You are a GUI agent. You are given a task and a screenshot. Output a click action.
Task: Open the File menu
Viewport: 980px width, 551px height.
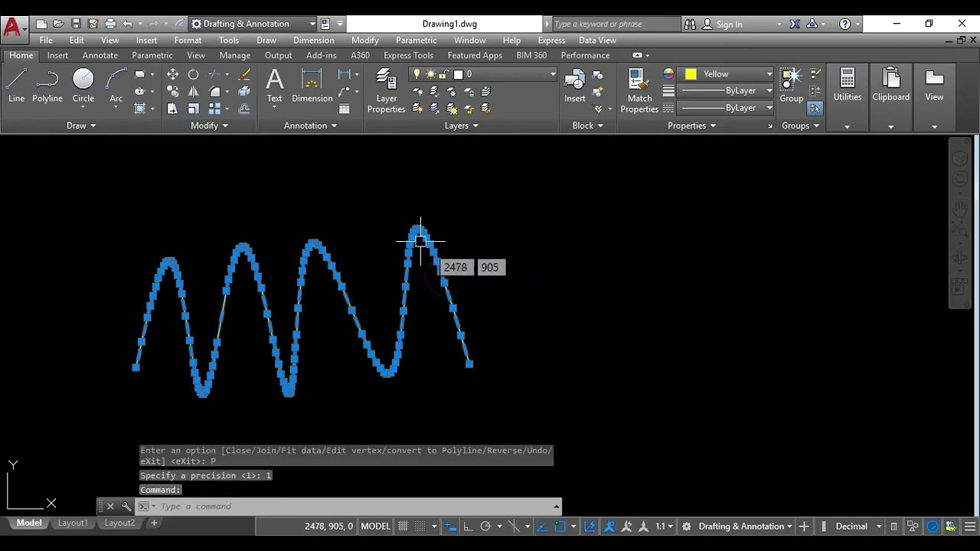46,41
